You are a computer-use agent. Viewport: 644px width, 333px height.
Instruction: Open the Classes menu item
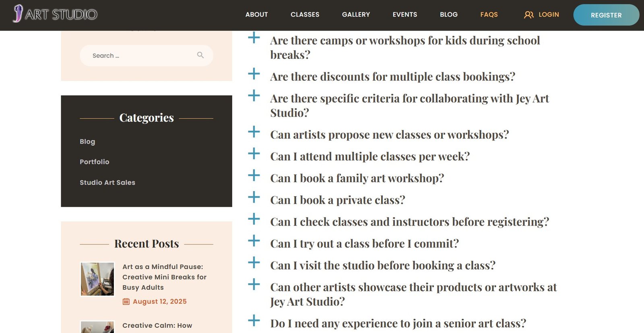pos(305,14)
